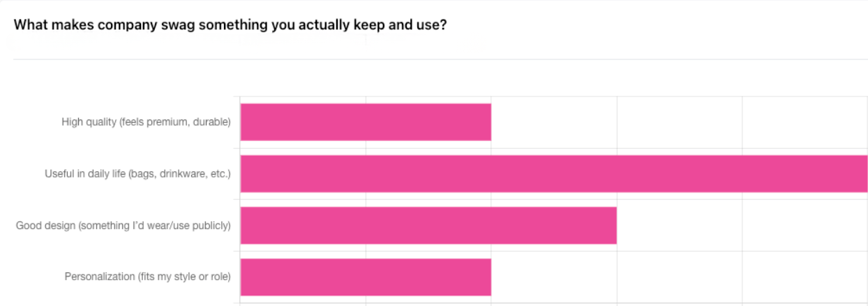Click the "High quality" label text

tap(89, 122)
